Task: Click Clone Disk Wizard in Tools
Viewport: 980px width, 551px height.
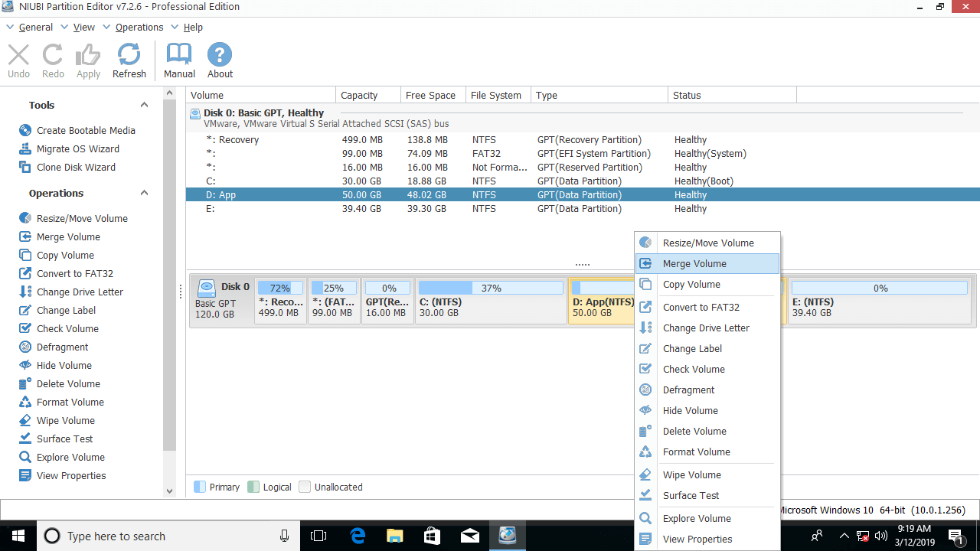Action: pyautogui.click(x=76, y=168)
